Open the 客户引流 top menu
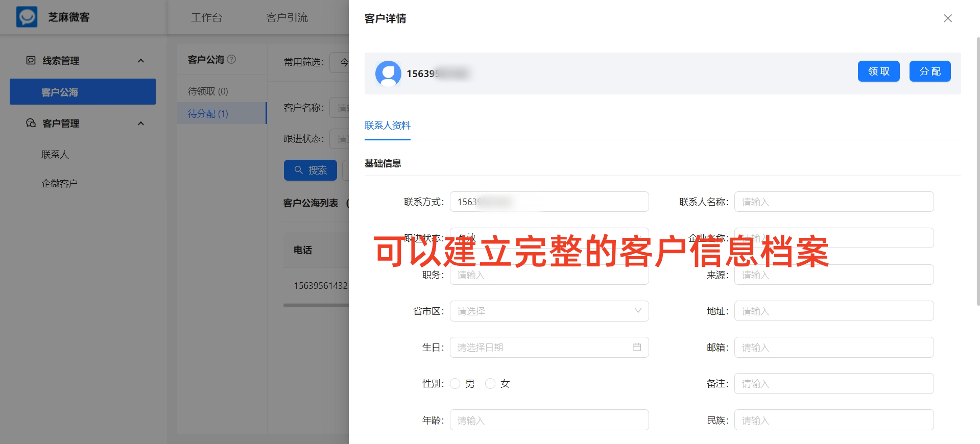 [x=287, y=17]
